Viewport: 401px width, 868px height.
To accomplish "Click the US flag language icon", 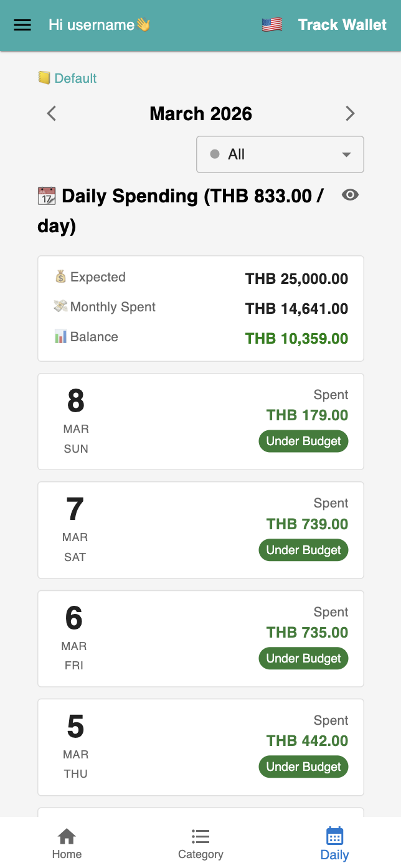I will tap(272, 25).
